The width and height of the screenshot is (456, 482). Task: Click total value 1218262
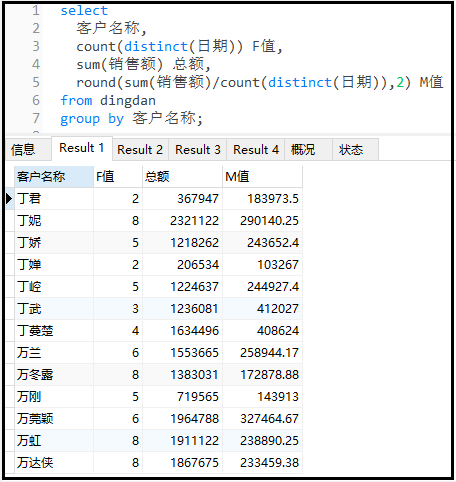tap(182, 243)
